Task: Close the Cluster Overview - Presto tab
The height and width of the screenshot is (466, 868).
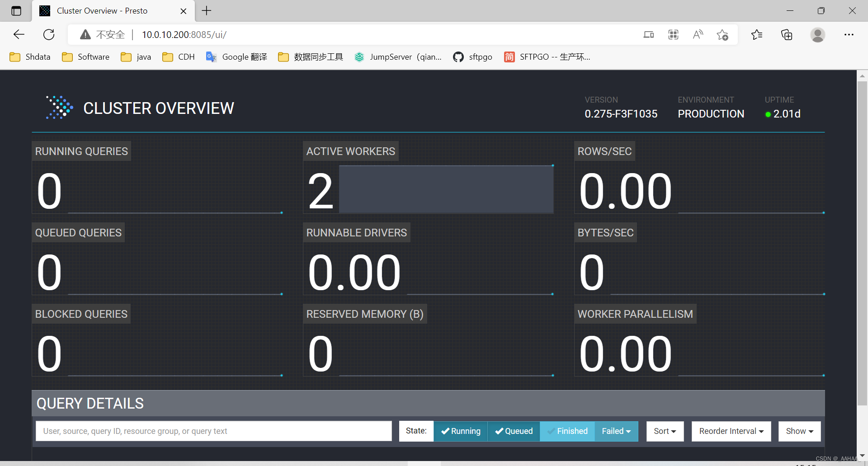Action: click(x=184, y=11)
